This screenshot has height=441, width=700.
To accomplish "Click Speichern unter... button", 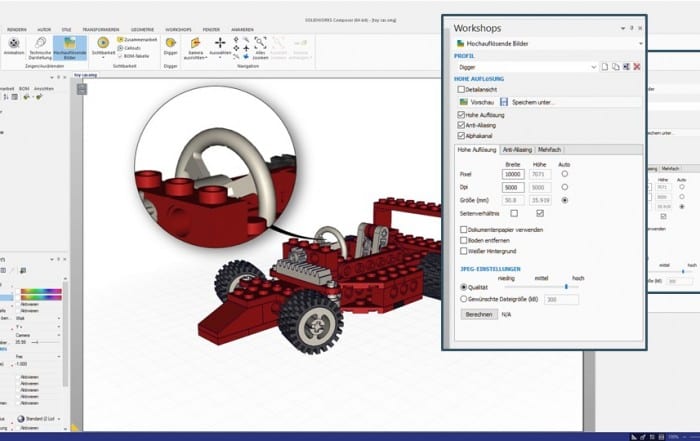I will point(533,102).
